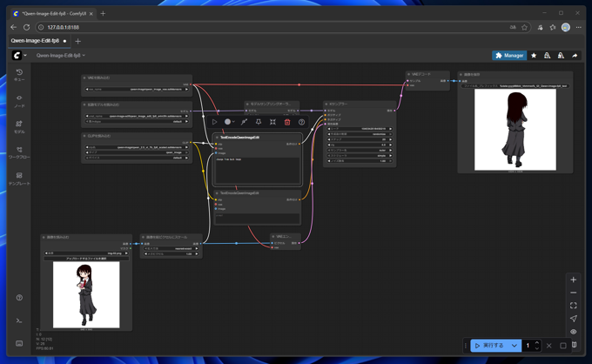The height and width of the screenshot is (364, 592).
Task: Click the output image preview of the girl
Action: [515, 129]
